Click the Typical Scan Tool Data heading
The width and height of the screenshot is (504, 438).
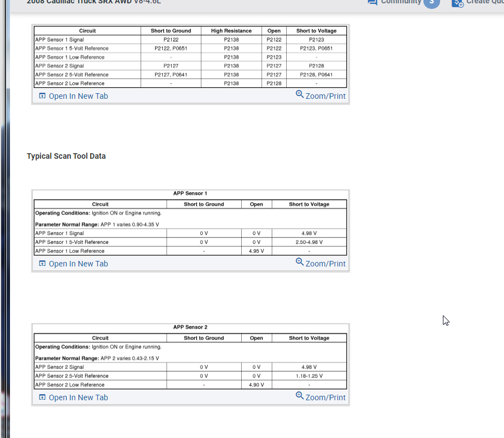pos(66,156)
